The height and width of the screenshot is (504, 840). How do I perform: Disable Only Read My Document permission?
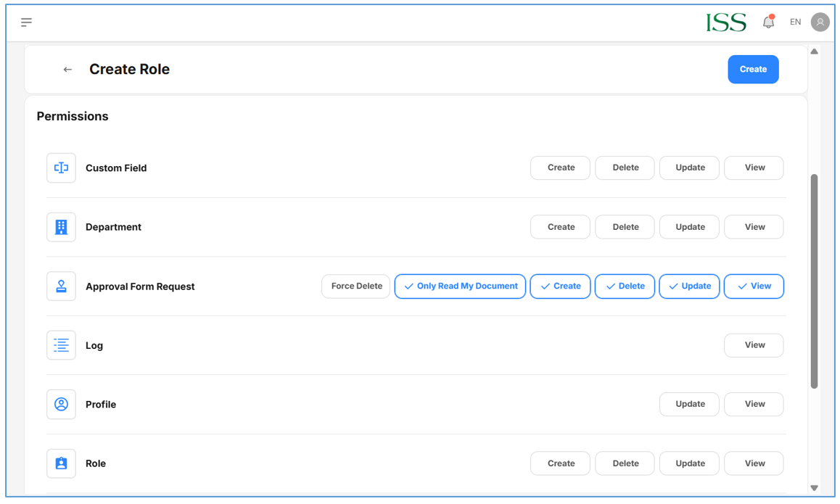pyautogui.click(x=460, y=286)
